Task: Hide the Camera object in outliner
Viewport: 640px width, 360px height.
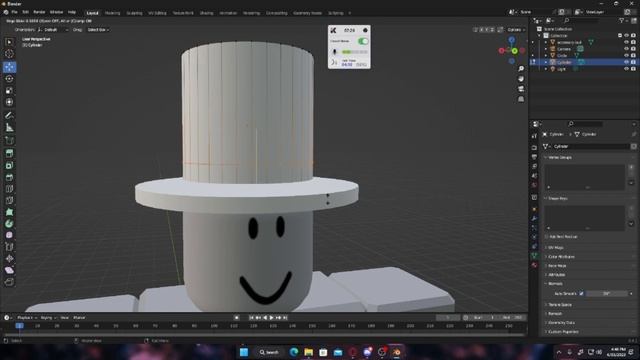Action: tap(627, 49)
